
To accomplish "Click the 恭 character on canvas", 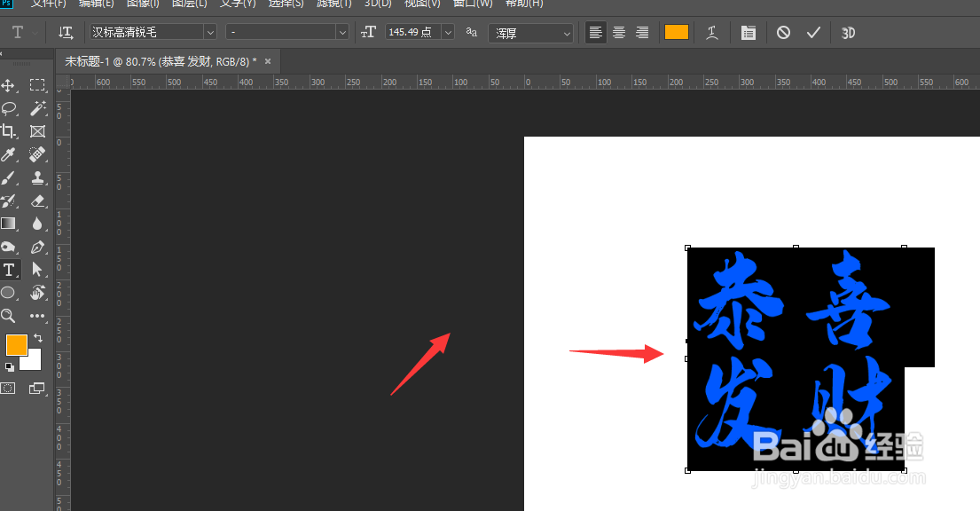I will [x=738, y=300].
